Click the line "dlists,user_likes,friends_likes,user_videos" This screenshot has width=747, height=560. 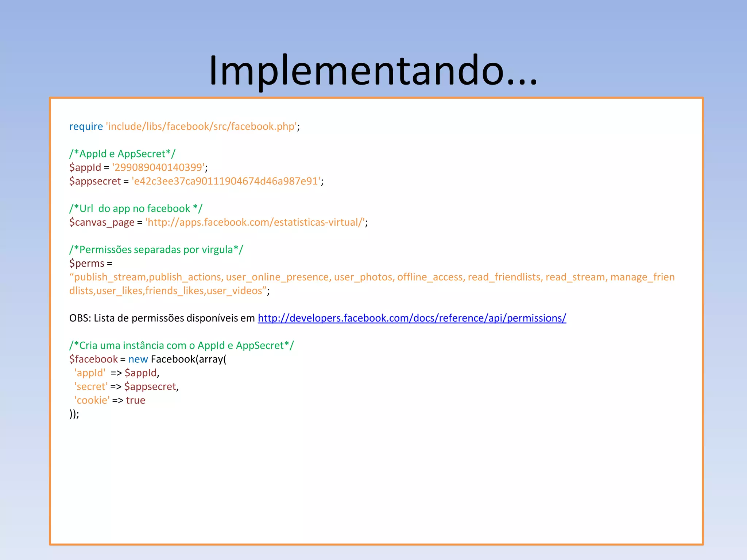point(170,291)
